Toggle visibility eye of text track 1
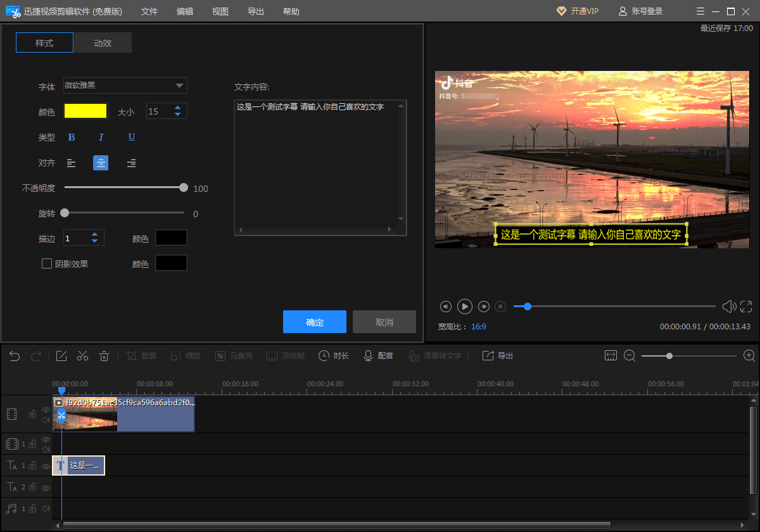The width and height of the screenshot is (760, 532). 46,466
